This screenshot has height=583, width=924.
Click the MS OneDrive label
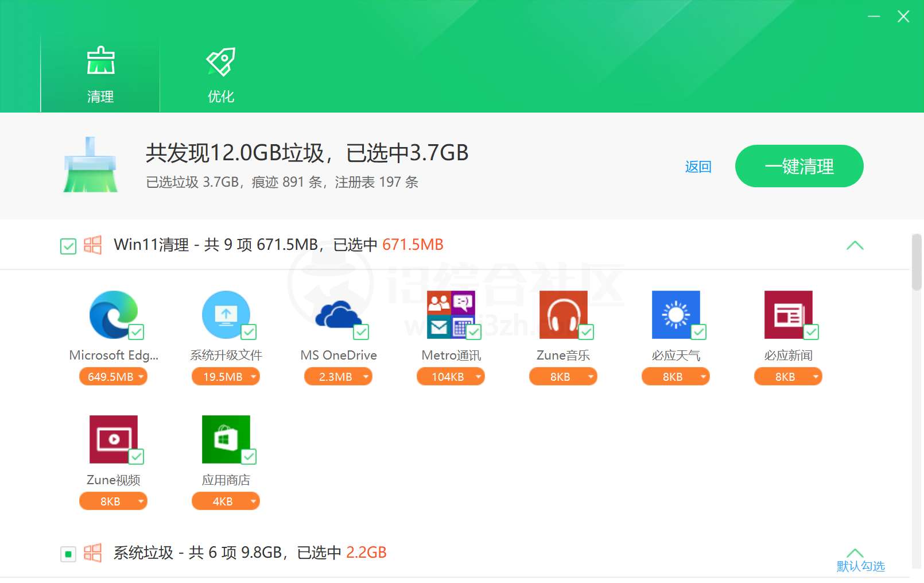click(339, 356)
